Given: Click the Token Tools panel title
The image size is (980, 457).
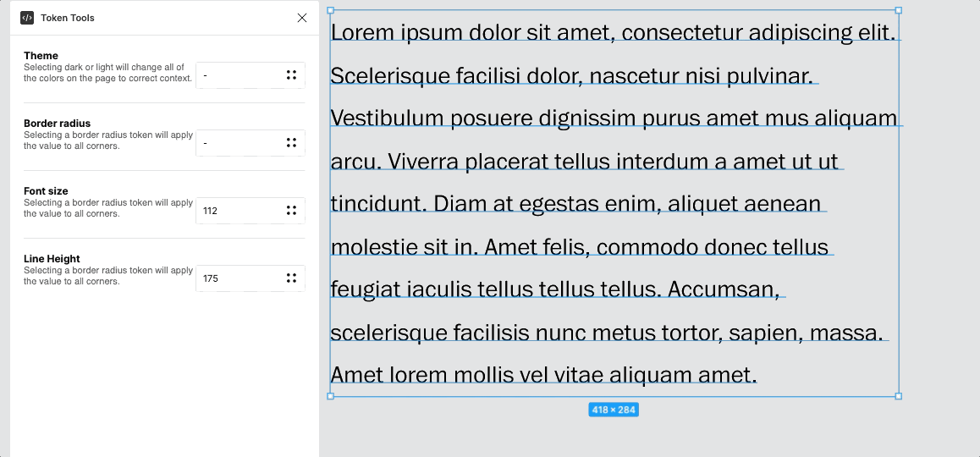Looking at the screenshot, I should (x=68, y=18).
